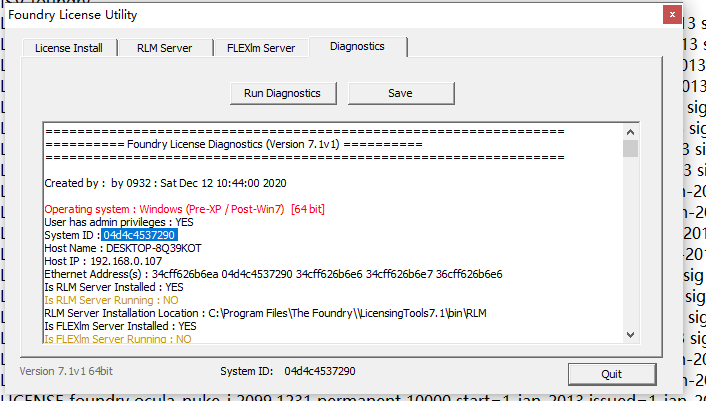
Task: Click the scrollbar down arrow in diagnostics log
Action: point(630,335)
